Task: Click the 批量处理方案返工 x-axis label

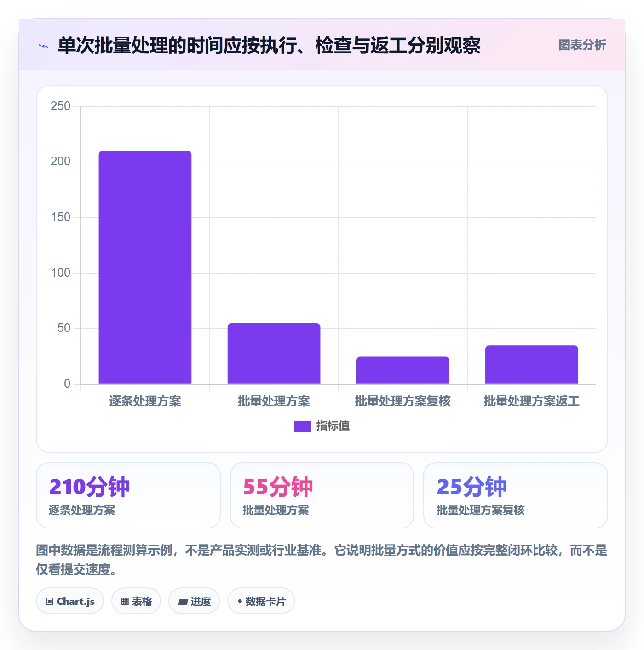Action: (531, 401)
